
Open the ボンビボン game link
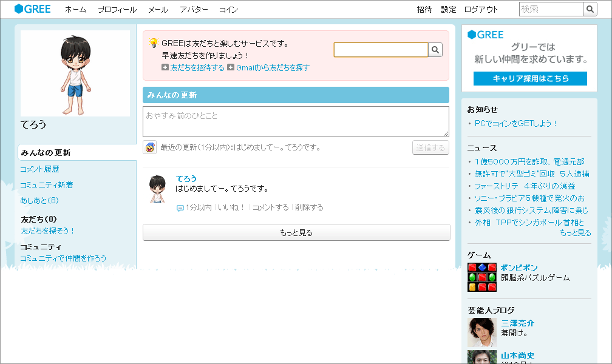[519, 268]
